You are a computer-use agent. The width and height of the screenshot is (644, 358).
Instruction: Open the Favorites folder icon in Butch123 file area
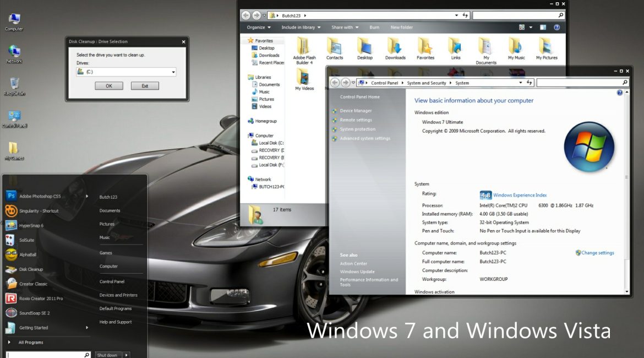click(425, 49)
